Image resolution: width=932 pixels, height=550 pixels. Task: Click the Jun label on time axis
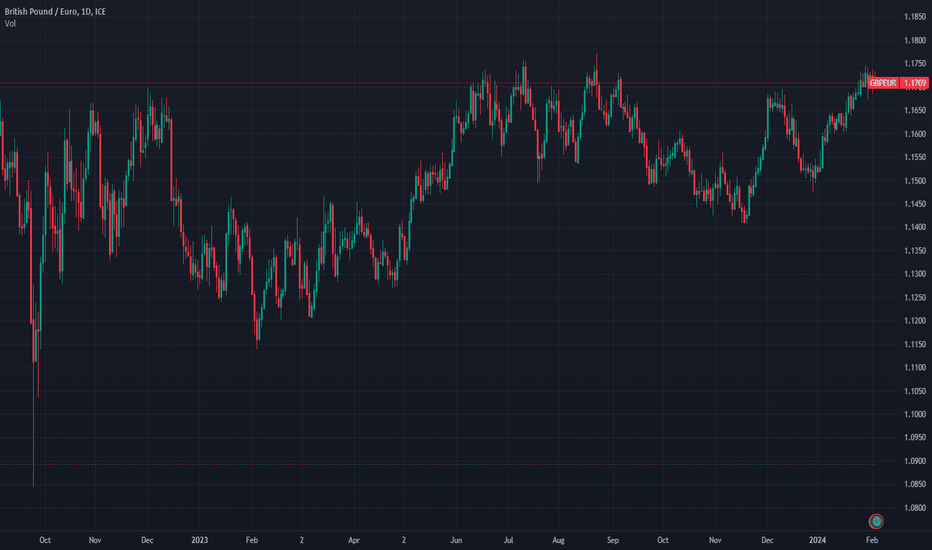tap(456, 540)
